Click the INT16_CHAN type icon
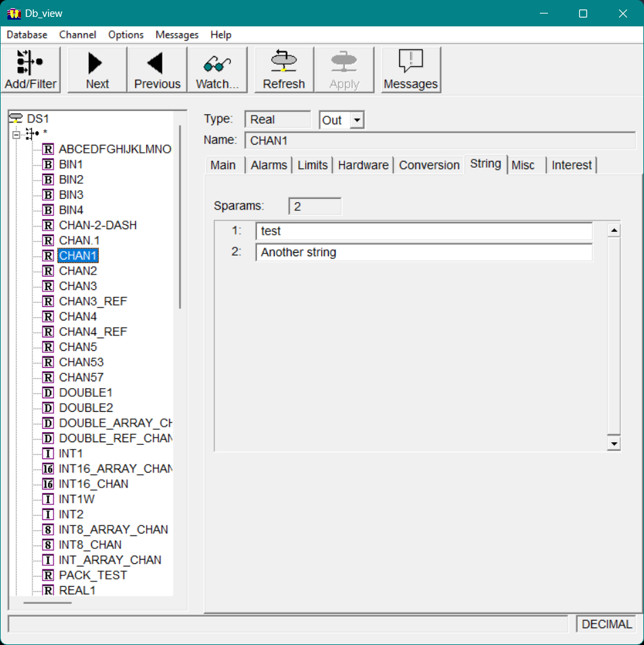Image resolution: width=644 pixels, height=645 pixels. coord(48,484)
